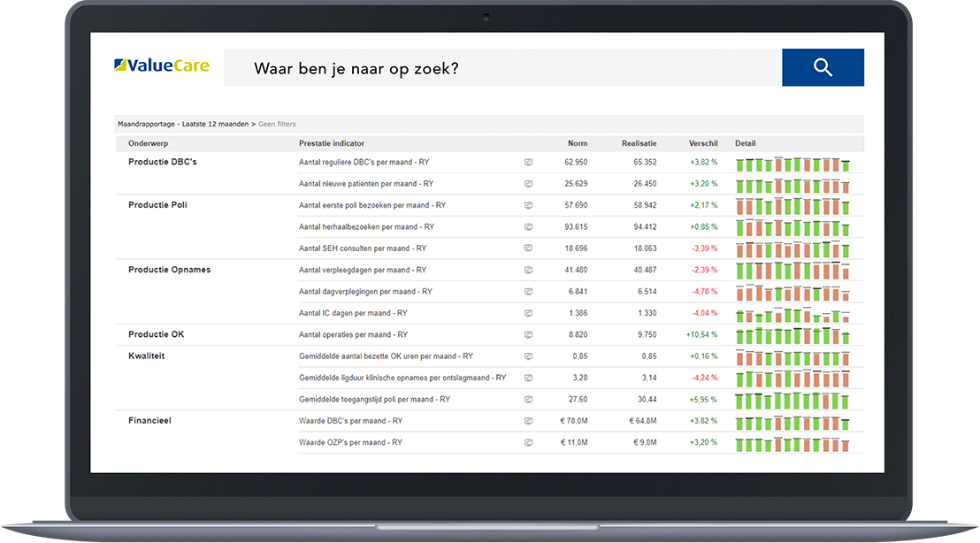This screenshot has height=543, width=980.
Task: Click comment icon for Aantal IC dagen row
Action: (x=528, y=313)
